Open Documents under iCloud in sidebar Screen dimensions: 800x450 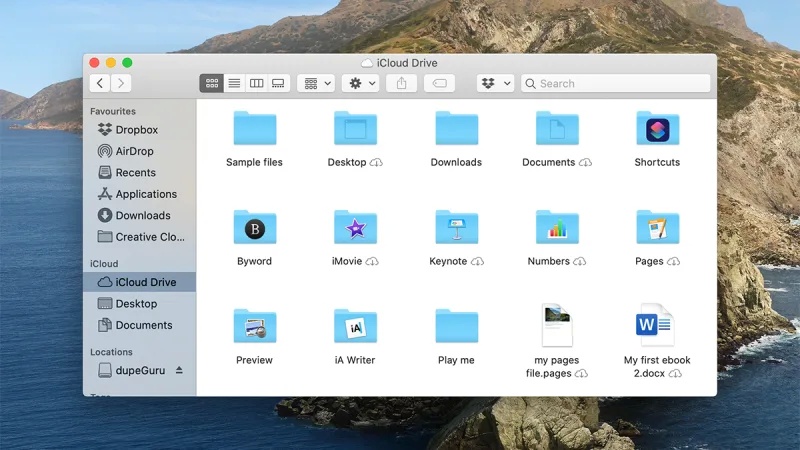pyautogui.click(x=139, y=325)
